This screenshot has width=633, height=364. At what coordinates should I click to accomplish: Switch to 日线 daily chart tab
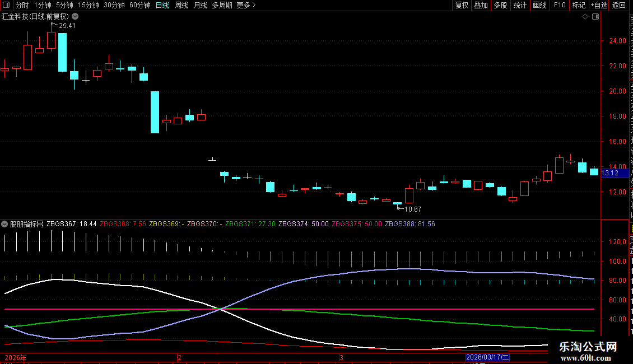point(162,5)
